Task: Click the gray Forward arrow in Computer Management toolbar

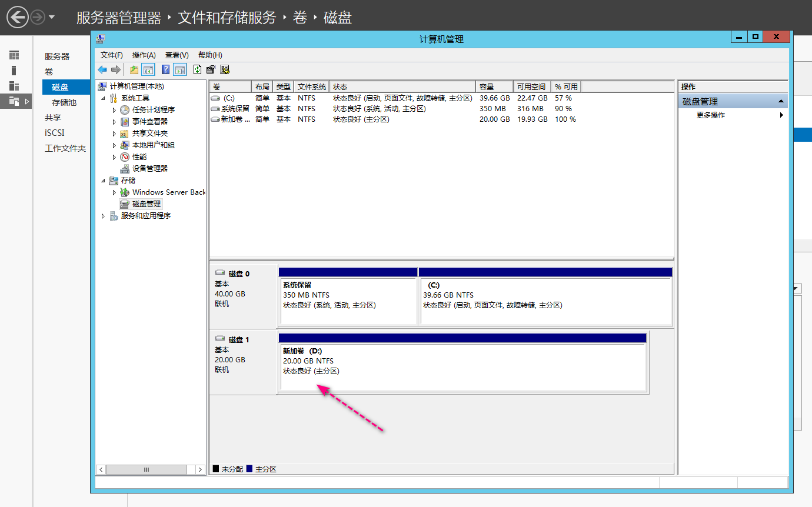Action: (116, 70)
